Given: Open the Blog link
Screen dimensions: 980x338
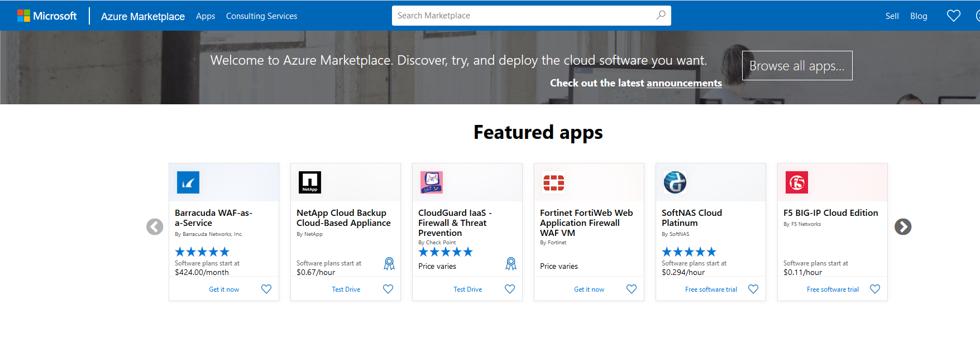Looking at the screenshot, I should tap(919, 16).
